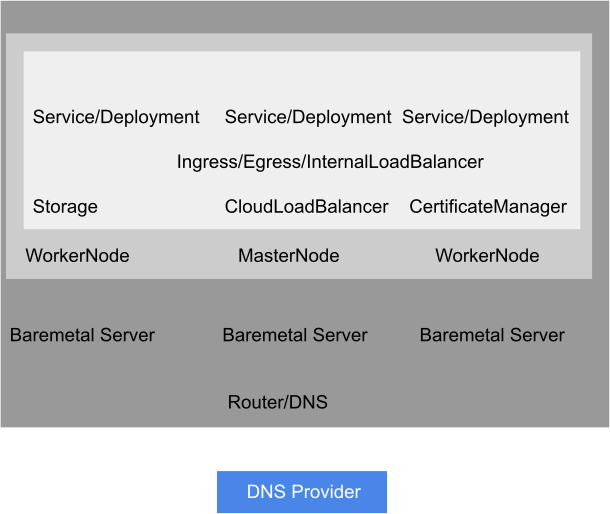Select the MasterNode label
Viewport: 610px width, 514px height.
(x=289, y=256)
